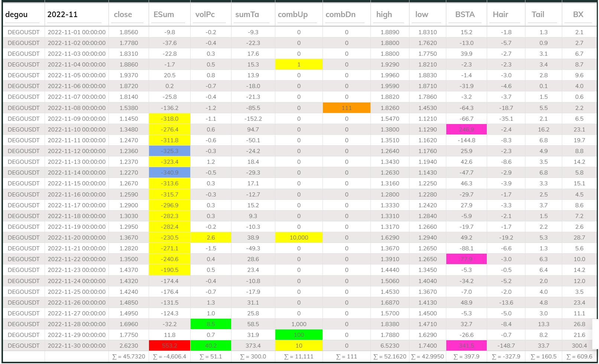Click the ESum column header filter

point(169,14)
